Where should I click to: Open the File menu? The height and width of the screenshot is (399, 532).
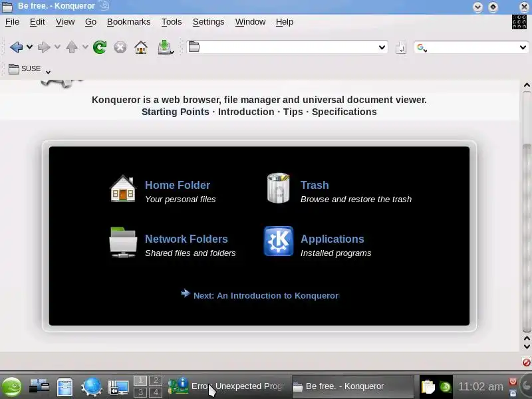tap(12, 22)
